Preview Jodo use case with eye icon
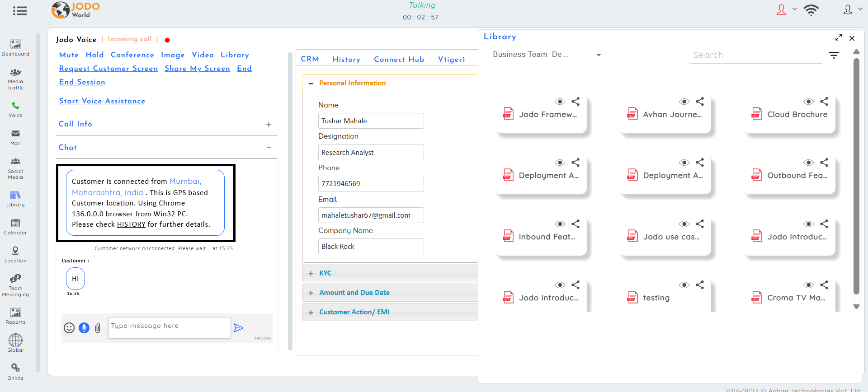Image resolution: width=868 pixels, height=392 pixels. click(x=684, y=224)
